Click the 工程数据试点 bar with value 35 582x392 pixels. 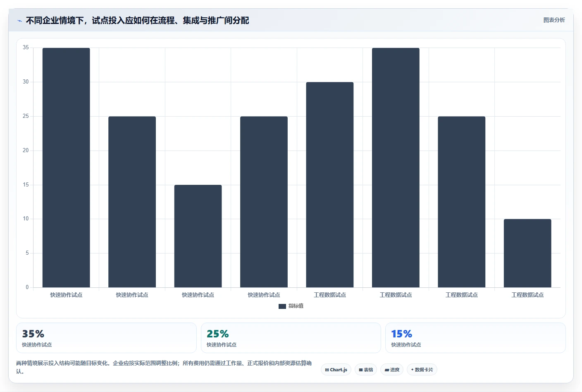(396, 167)
